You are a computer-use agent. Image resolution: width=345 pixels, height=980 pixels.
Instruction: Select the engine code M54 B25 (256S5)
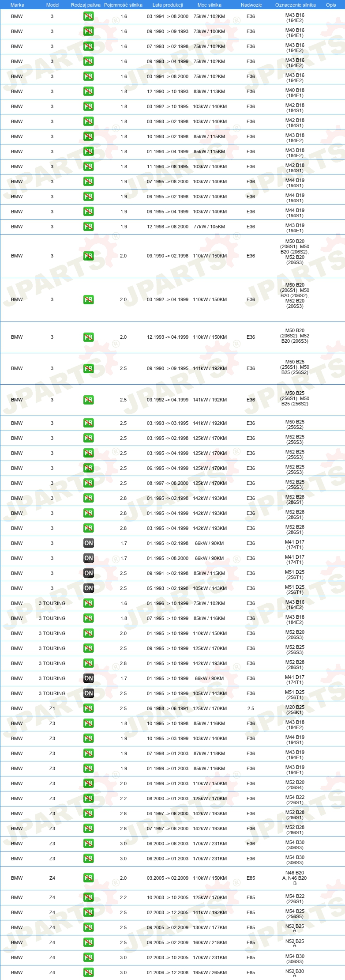click(295, 914)
